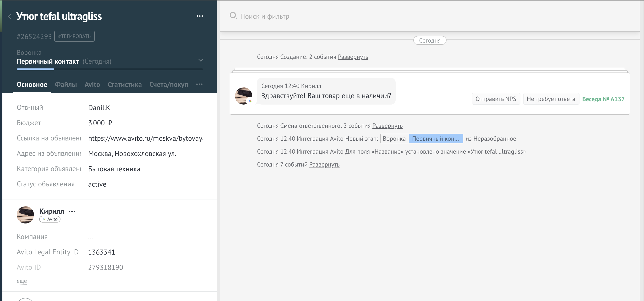644x301 pixels.
Task: Switch to the Файлы tab
Action: 66,84
